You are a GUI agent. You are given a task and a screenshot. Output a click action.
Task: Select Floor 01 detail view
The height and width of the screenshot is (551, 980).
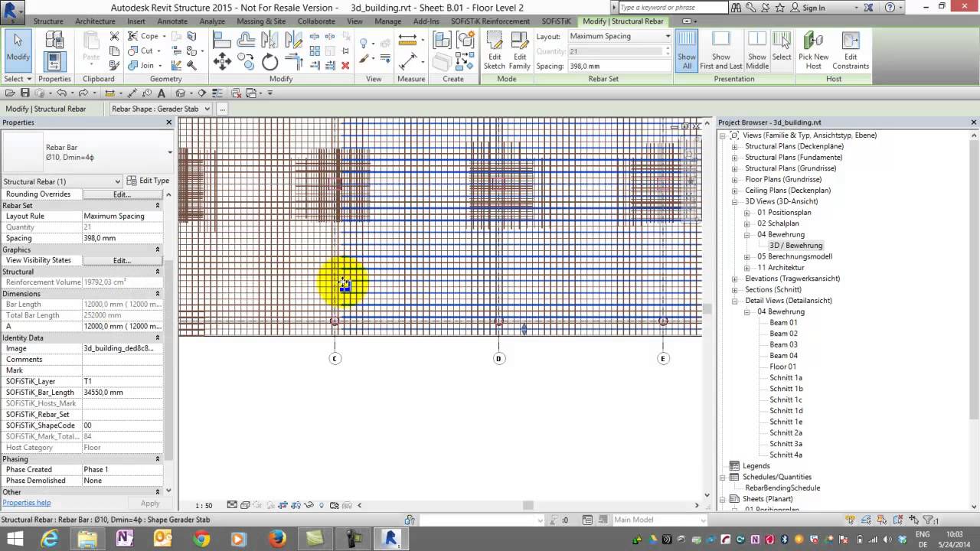click(782, 367)
